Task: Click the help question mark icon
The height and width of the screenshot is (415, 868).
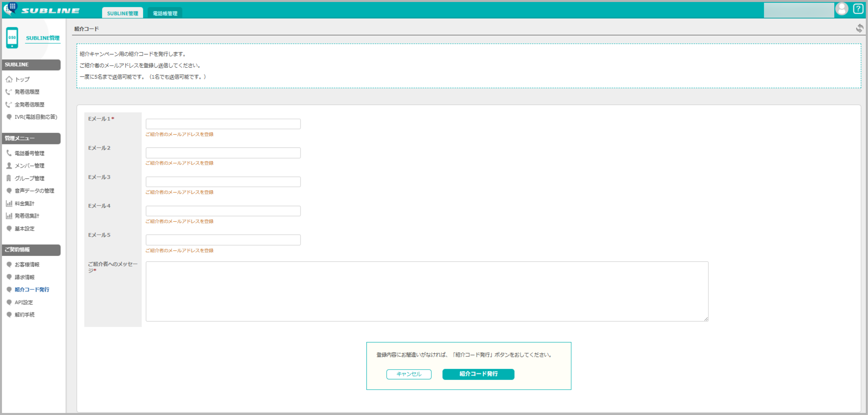Action: pos(858,9)
